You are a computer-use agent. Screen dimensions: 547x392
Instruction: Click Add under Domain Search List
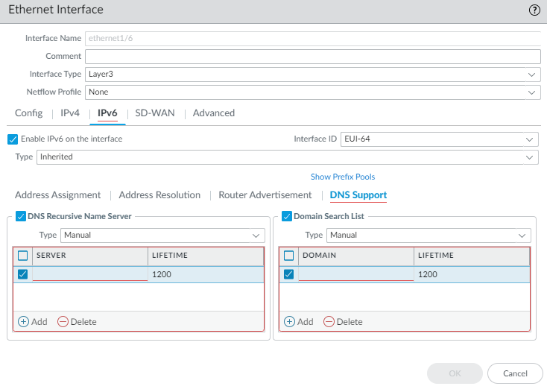(x=298, y=321)
